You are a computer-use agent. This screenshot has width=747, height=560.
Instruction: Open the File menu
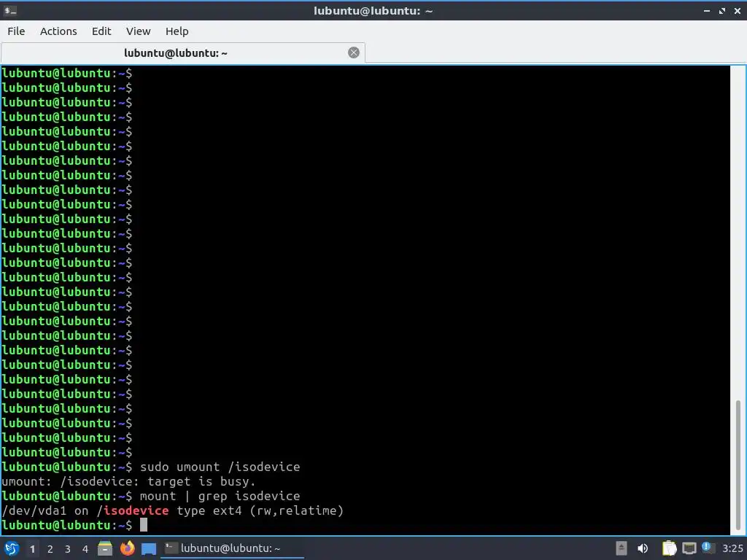[16, 31]
